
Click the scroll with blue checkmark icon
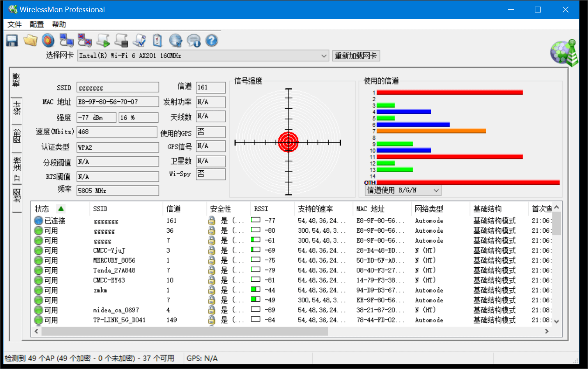tap(140, 41)
